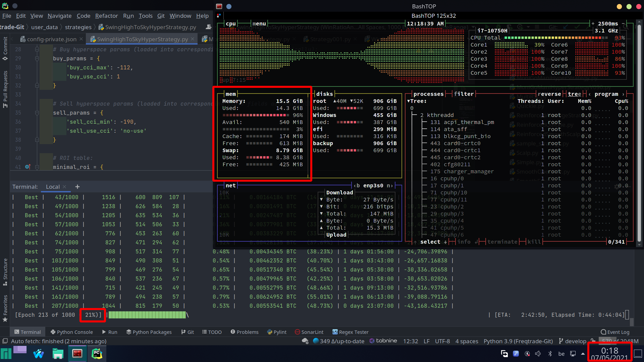Update project using the blue Git pull arrow
644x362 pixels.
coord(565,27)
